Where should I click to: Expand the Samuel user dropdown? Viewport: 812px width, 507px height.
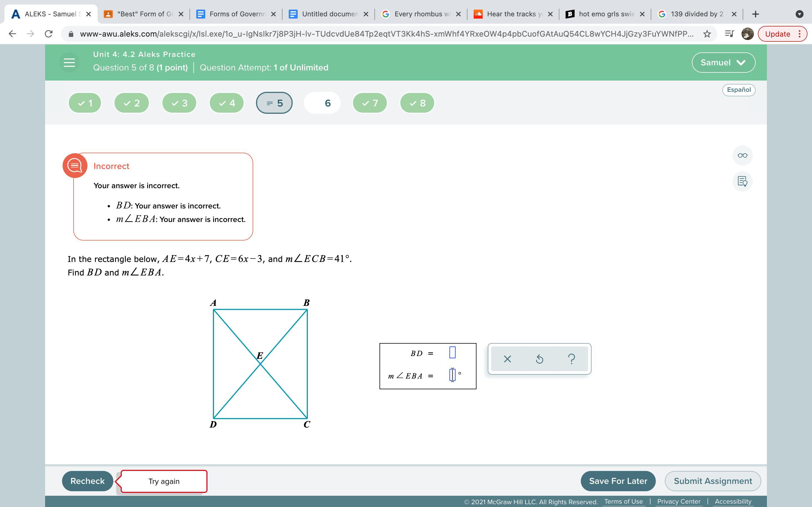(723, 63)
